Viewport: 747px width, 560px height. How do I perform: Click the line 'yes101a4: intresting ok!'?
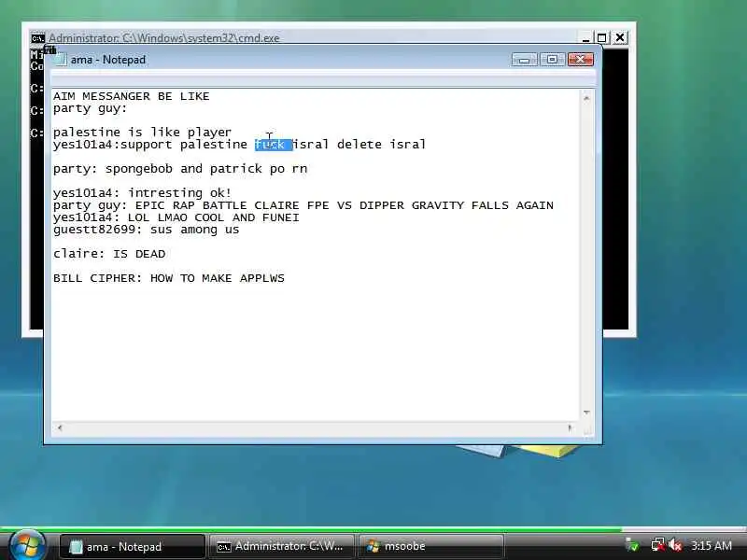click(x=143, y=193)
